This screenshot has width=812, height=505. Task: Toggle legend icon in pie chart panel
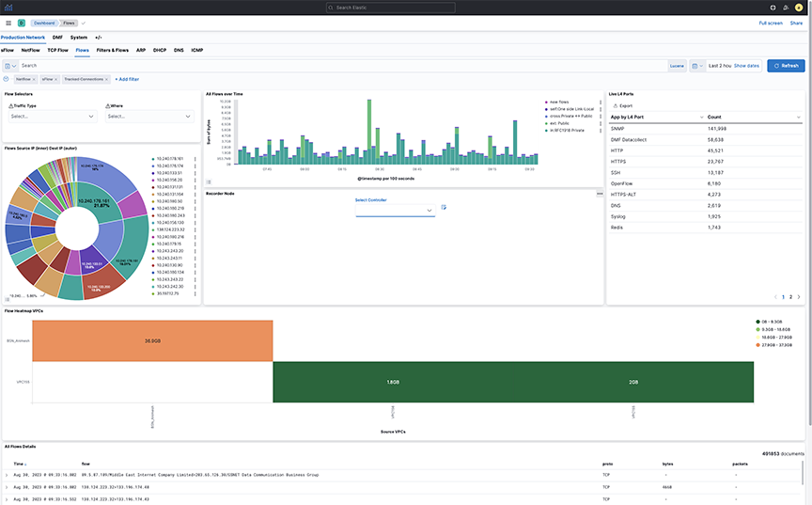tap(8, 299)
